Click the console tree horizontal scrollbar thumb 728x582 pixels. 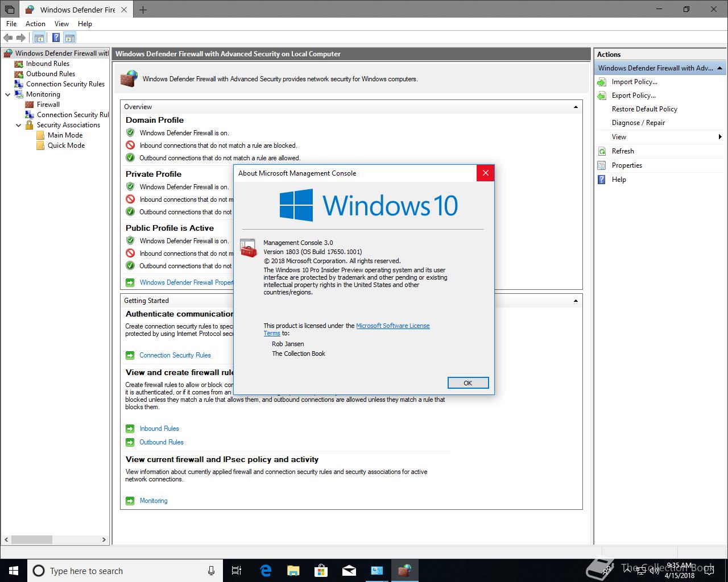[32, 539]
